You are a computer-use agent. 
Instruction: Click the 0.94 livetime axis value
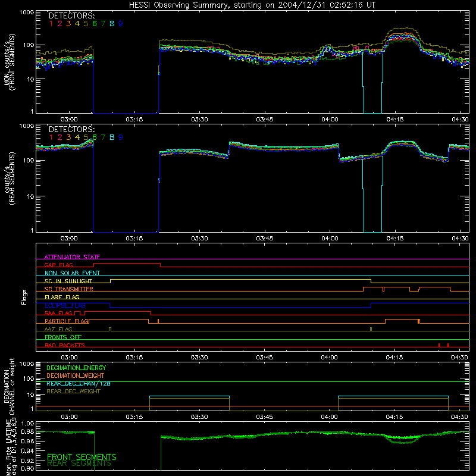tap(27, 450)
